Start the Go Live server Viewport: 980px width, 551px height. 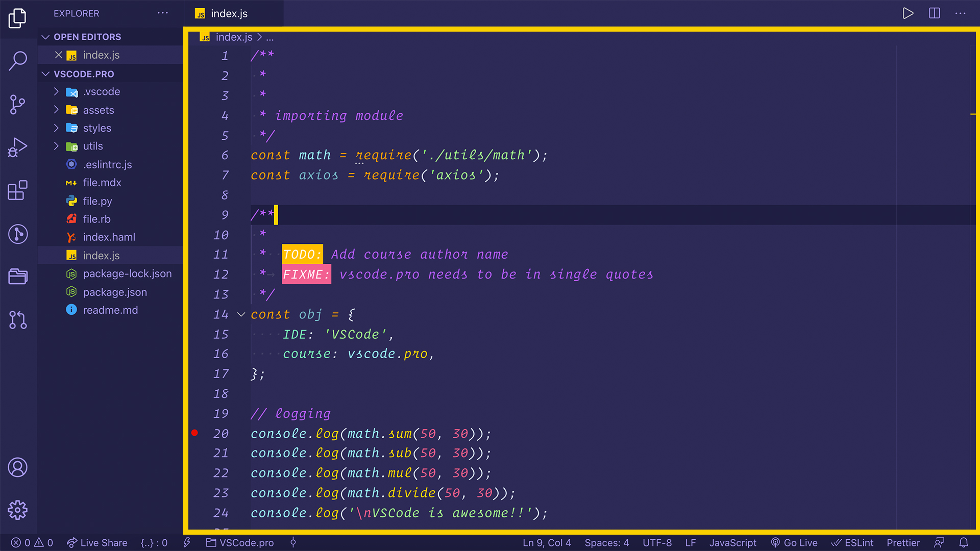[794, 542]
